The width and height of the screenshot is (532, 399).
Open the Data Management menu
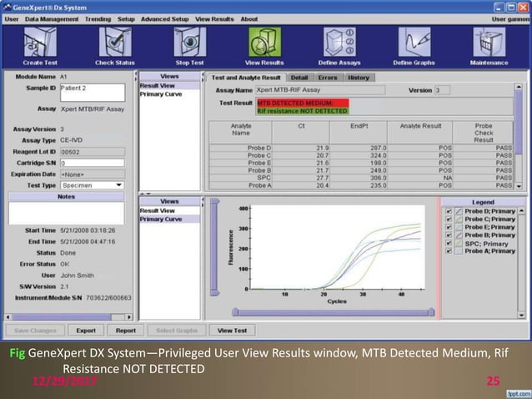point(52,19)
